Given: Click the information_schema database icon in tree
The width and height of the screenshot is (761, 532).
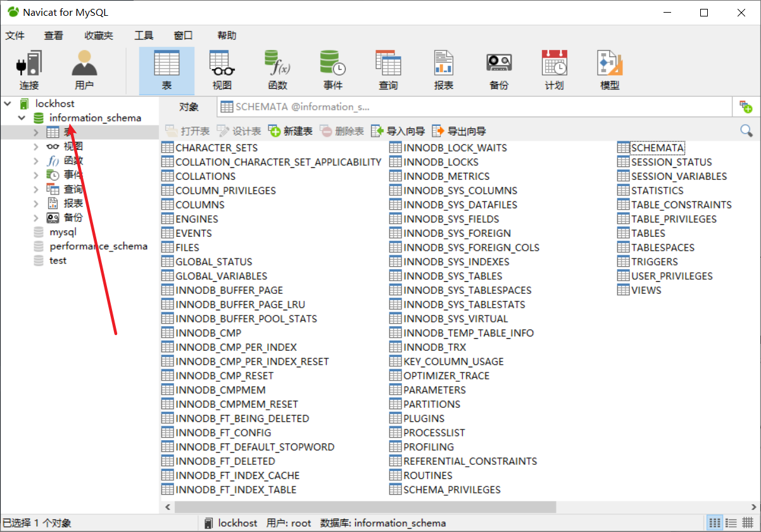Looking at the screenshot, I should (x=39, y=118).
